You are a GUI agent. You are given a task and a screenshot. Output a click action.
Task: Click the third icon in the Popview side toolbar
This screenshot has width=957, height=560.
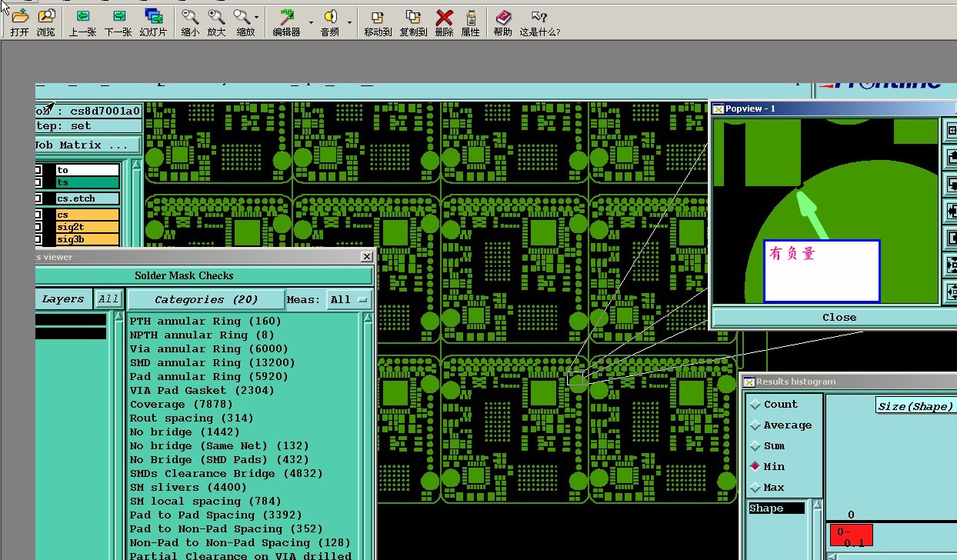(951, 184)
